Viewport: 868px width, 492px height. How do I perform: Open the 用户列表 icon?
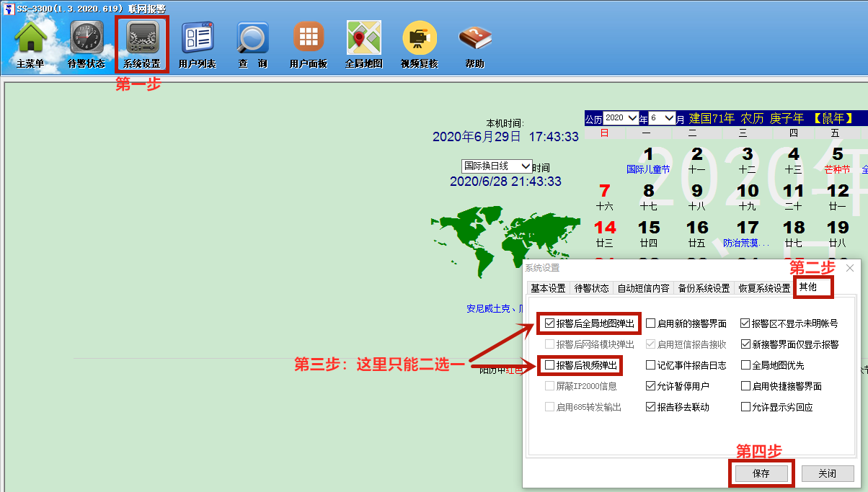(197, 43)
